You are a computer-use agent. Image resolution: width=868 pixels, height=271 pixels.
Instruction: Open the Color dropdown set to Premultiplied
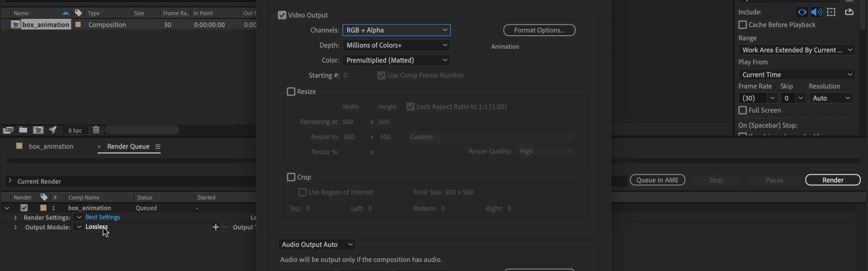click(396, 61)
